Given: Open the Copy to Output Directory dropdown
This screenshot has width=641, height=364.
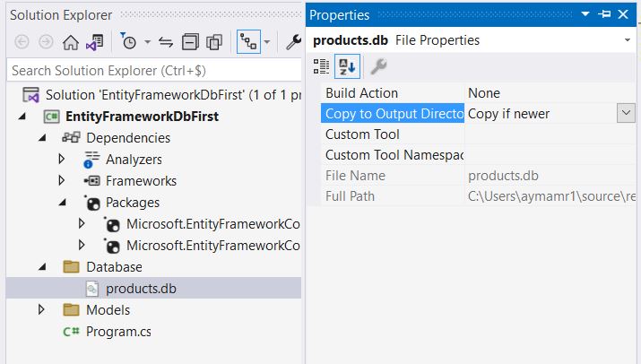Looking at the screenshot, I should (x=626, y=113).
